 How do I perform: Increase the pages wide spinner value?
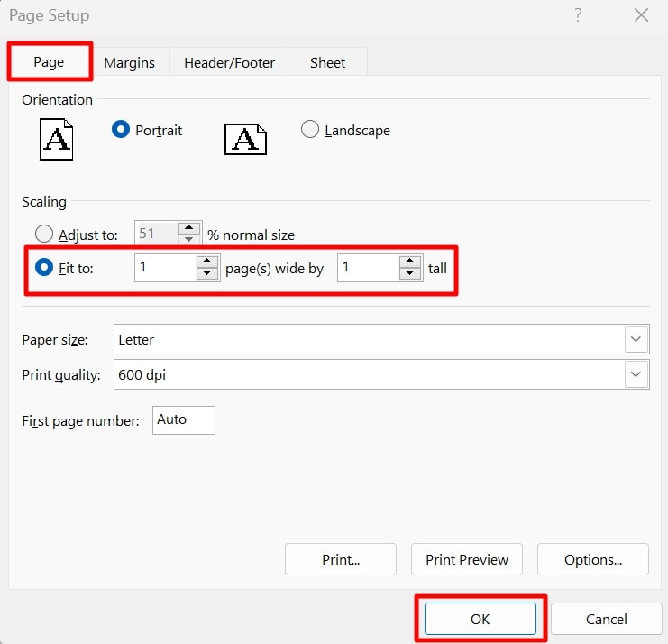(x=207, y=262)
